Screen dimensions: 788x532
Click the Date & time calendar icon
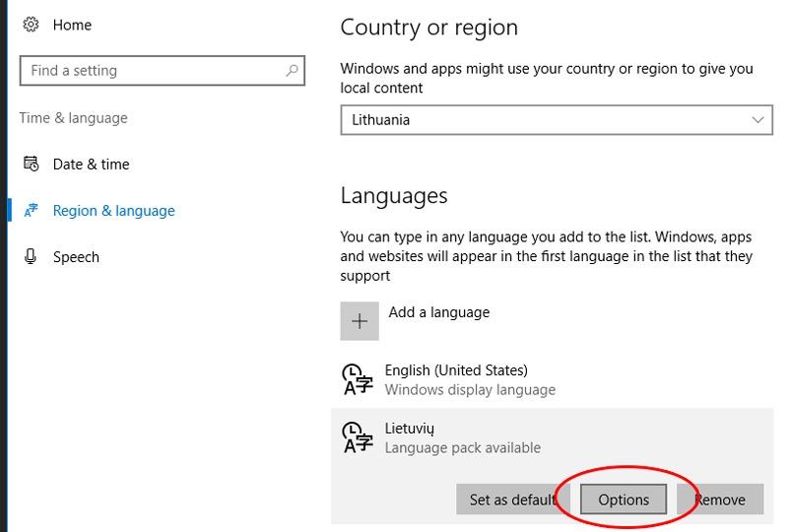pos(31,164)
